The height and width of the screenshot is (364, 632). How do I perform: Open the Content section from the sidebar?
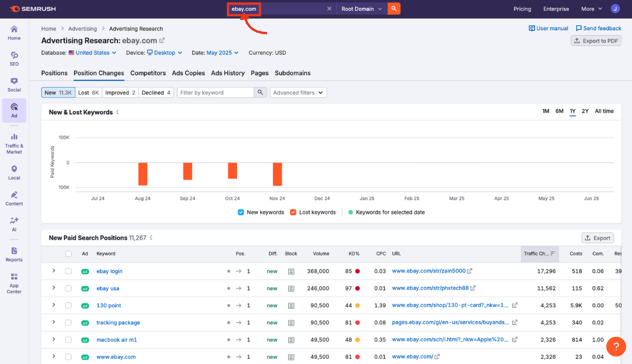click(x=14, y=198)
